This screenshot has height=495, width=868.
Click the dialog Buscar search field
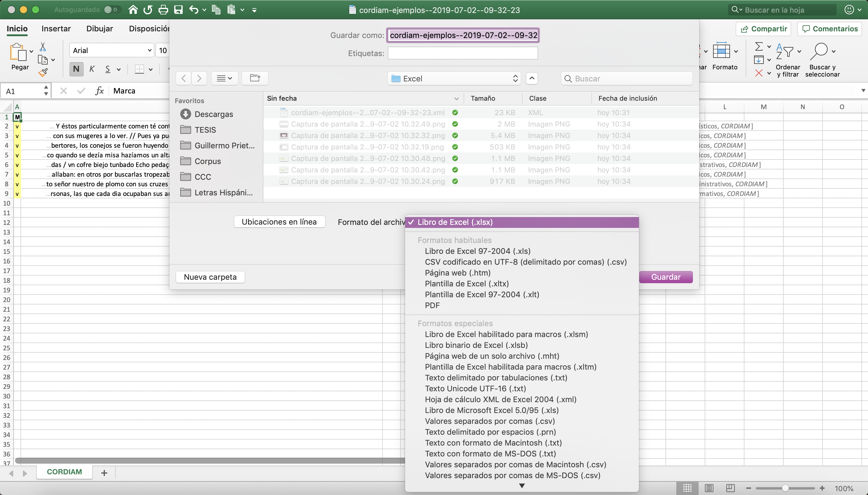[x=626, y=79]
